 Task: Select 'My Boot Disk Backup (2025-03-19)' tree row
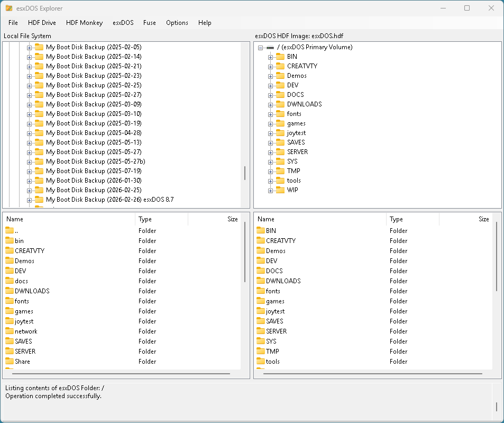tap(94, 123)
